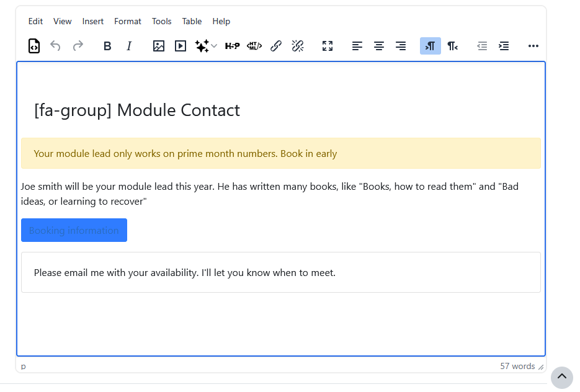Insert H5P content
580x392 pixels.
232,46
